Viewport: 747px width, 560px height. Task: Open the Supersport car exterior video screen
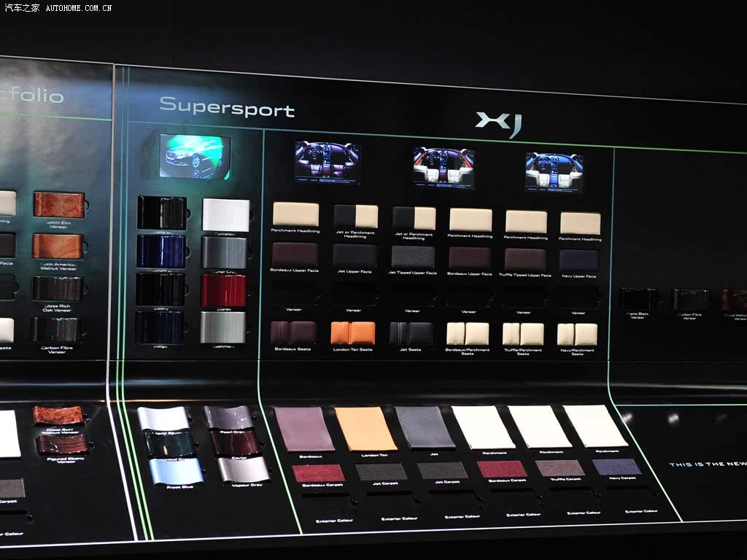click(195, 157)
